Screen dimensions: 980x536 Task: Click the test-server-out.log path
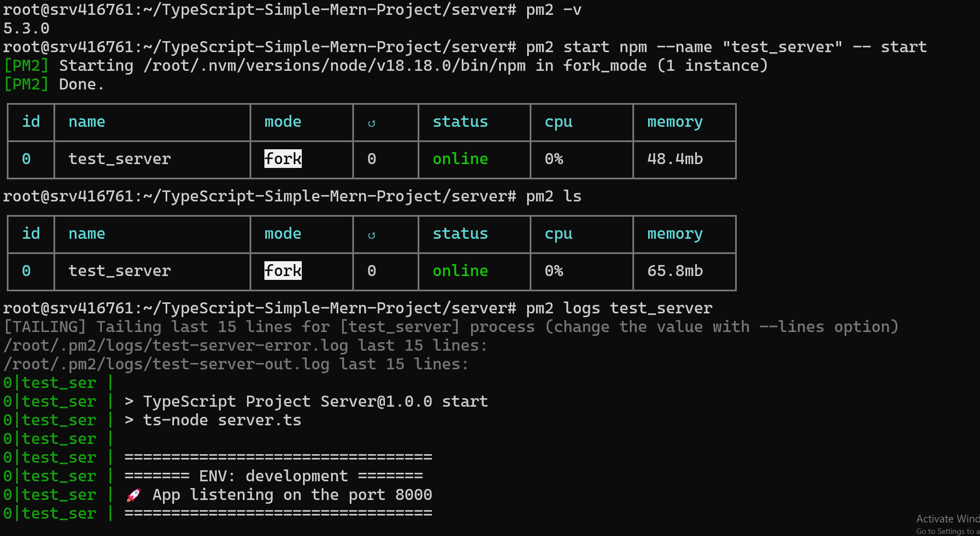(x=166, y=364)
